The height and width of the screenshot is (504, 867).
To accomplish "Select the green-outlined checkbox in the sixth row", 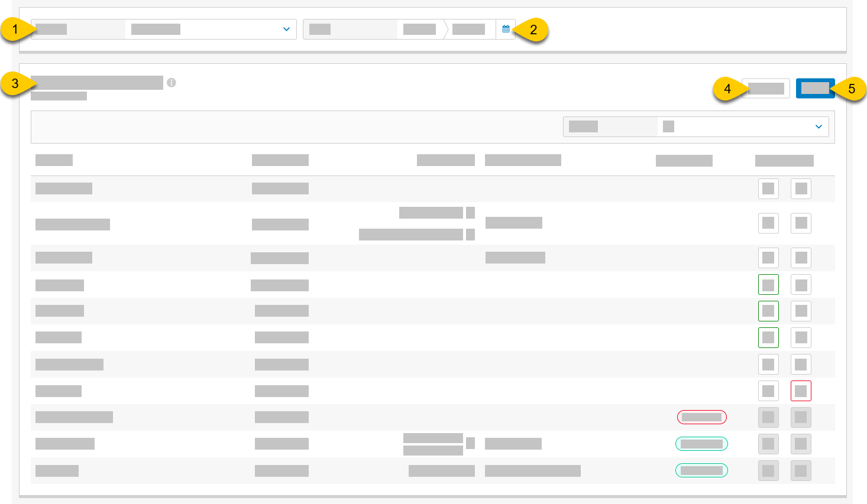I will (768, 337).
